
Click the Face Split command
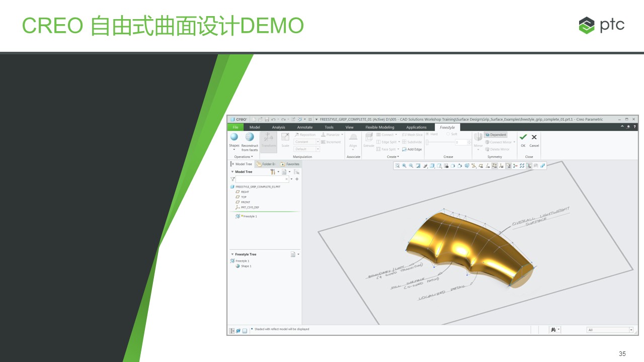(387, 149)
